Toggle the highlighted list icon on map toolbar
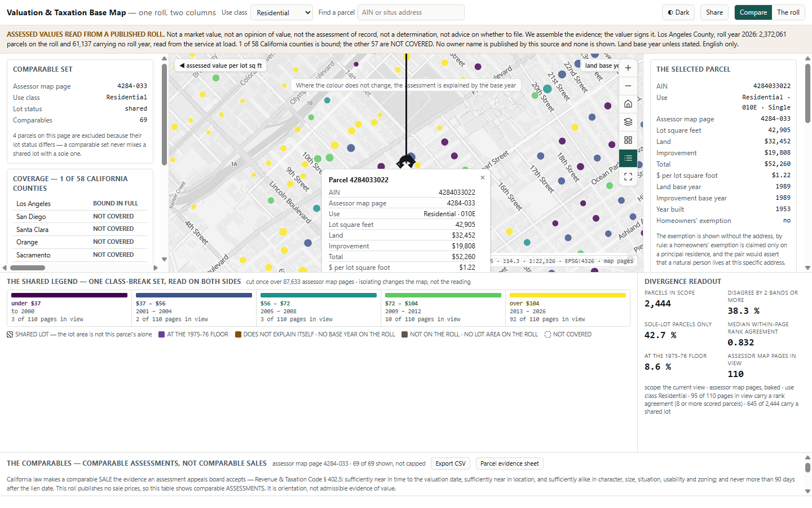 pos(628,159)
